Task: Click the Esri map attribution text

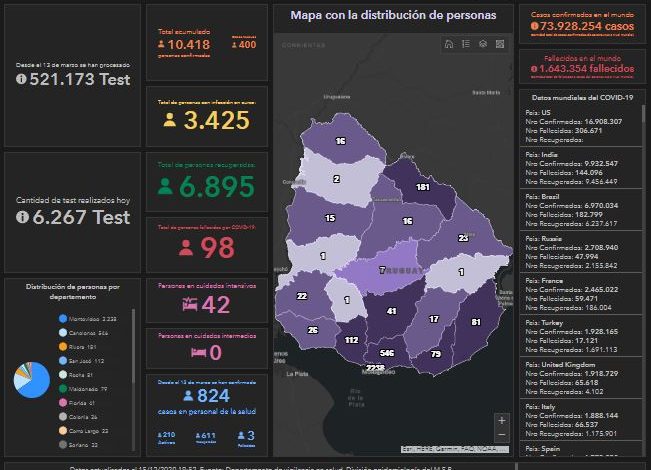Action: (447, 449)
